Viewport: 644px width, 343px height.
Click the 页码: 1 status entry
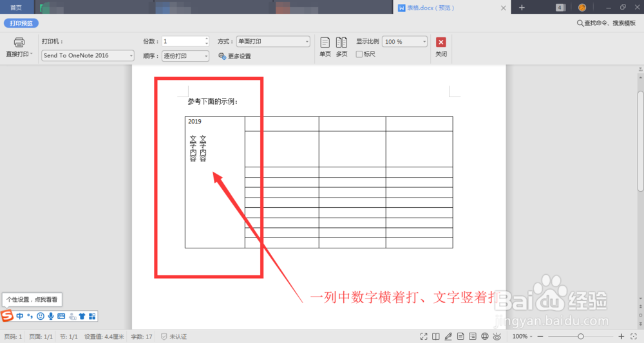(12, 337)
